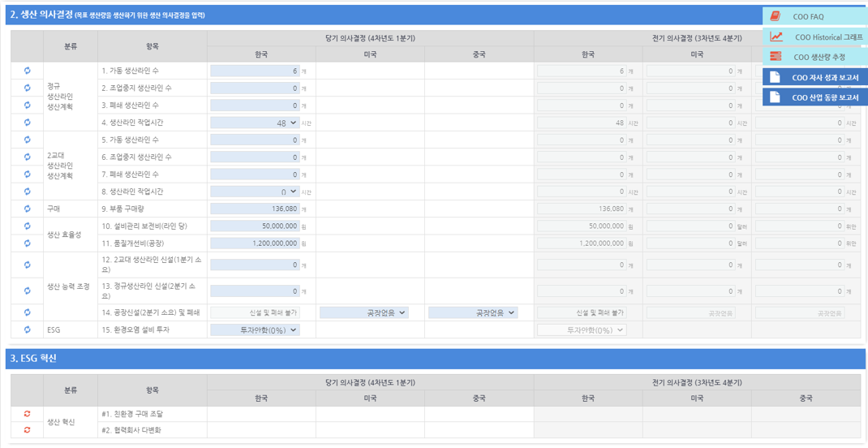The height and width of the screenshot is (448, 868).
Task: Open 중국 공장신설 dropdown showing 공장없음
Action: pos(472,312)
